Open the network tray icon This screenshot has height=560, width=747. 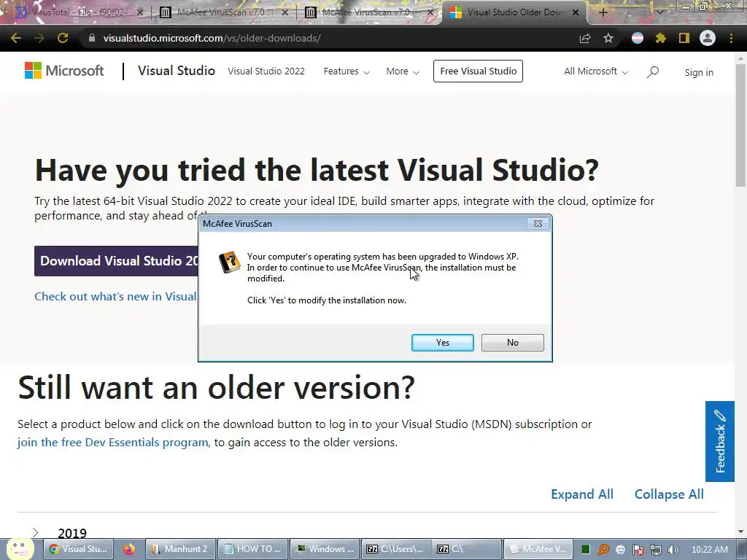656,550
